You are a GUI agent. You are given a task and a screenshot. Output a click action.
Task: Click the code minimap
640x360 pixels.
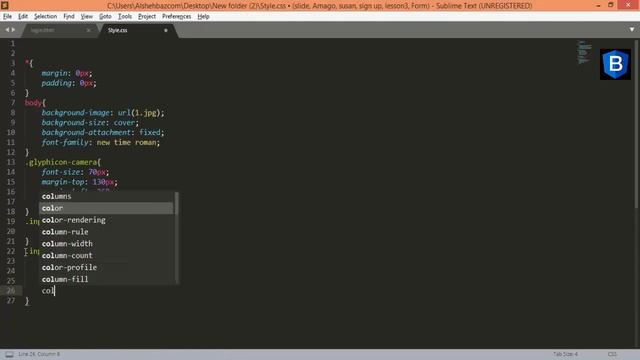coord(584,52)
